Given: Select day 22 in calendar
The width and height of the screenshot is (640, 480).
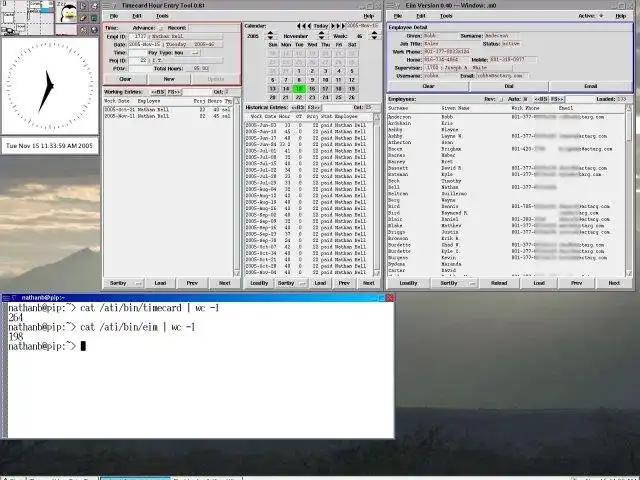Looking at the screenshot, I should coord(299,98).
